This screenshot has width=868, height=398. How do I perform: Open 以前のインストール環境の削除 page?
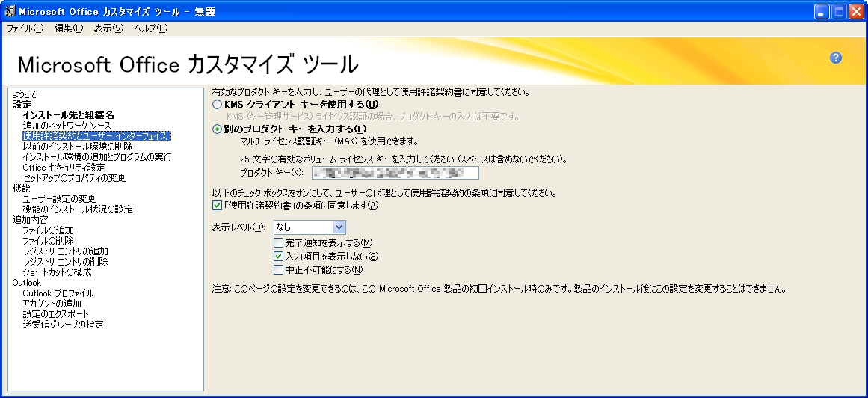(78, 147)
